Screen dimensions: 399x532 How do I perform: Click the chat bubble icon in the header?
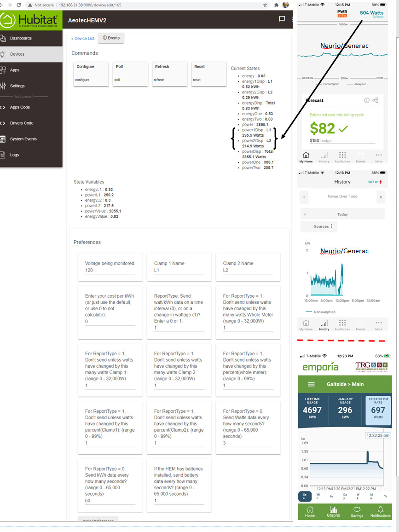282,18
